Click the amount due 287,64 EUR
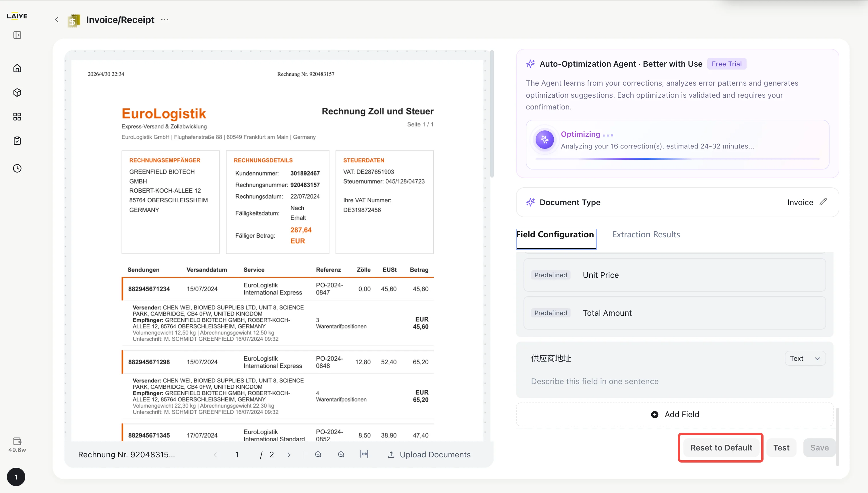 click(301, 235)
